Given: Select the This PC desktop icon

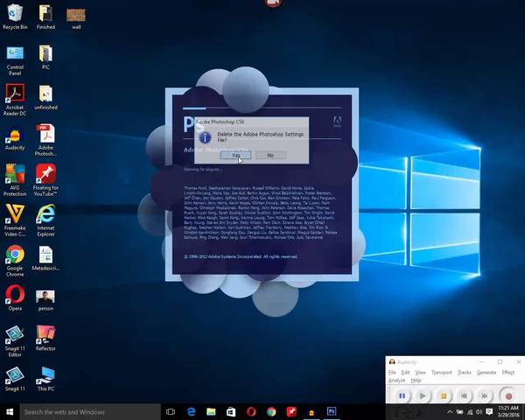Looking at the screenshot, I should pos(45,379).
